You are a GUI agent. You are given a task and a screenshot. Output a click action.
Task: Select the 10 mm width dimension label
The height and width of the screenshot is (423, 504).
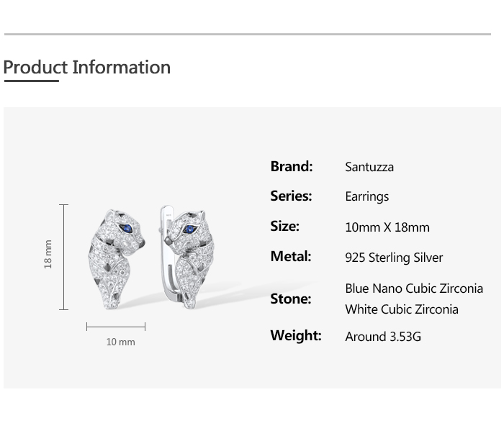[121, 342]
